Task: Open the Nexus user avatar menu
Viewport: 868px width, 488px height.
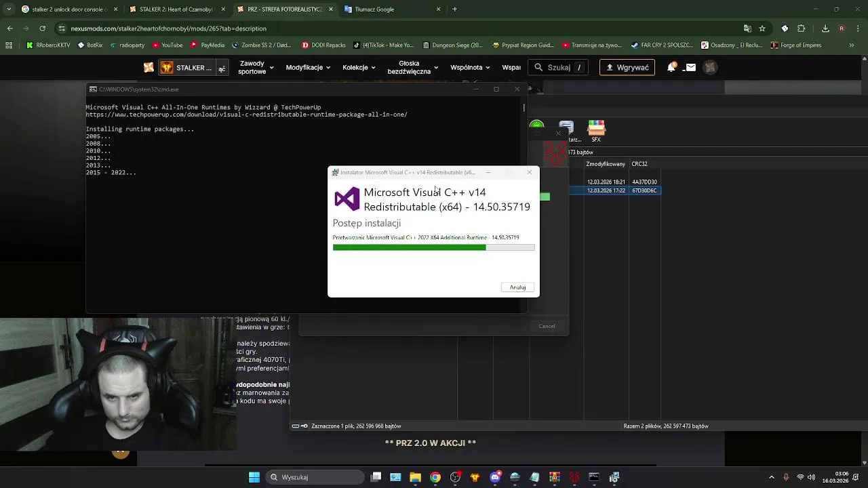Action: click(710, 67)
